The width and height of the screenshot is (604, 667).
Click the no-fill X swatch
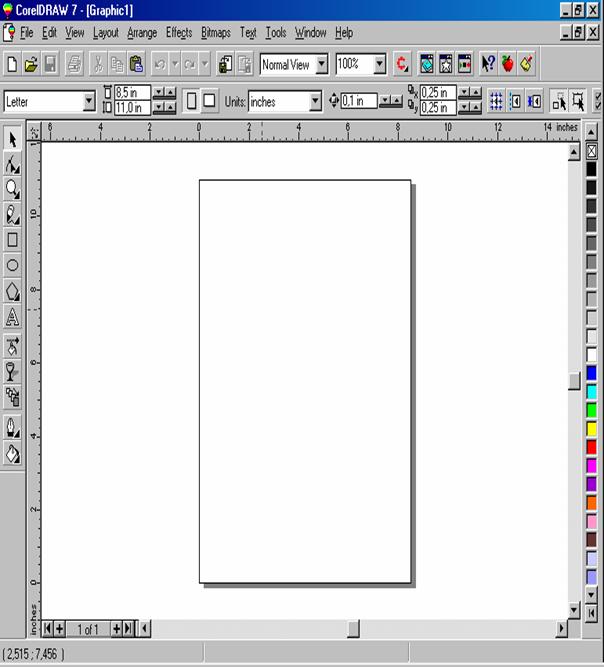[x=591, y=151]
